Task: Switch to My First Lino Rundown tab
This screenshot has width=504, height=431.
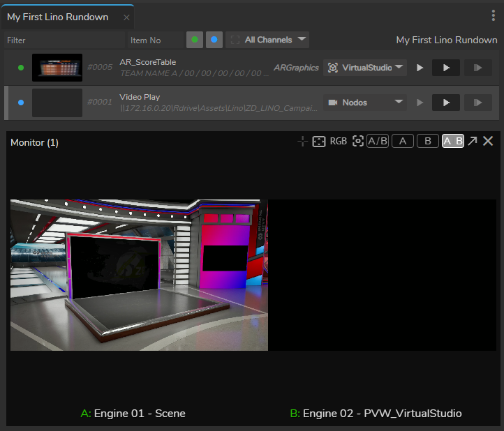Action: click(57, 17)
